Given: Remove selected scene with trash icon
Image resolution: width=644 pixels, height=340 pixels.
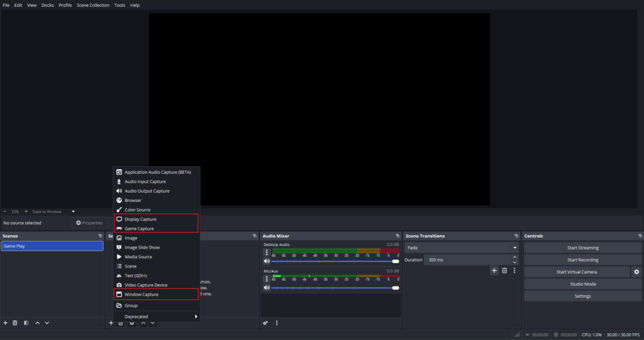Looking at the screenshot, I should [x=15, y=323].
